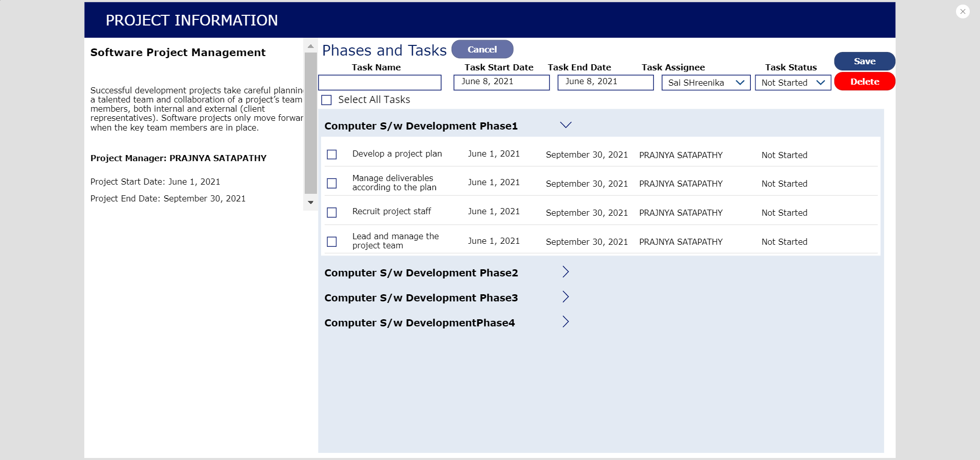980x460 pixels.
Task: Expand Computer S/w Development Phase2 section
Action: coord(566,272)
